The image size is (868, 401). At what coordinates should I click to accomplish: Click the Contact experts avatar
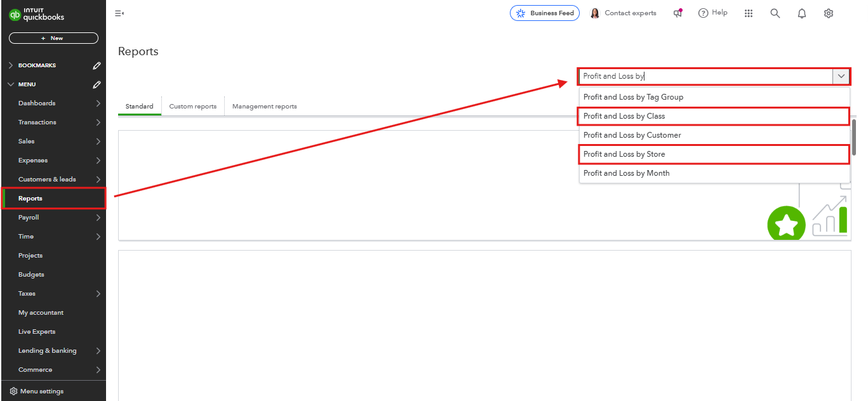coord(595,13)
